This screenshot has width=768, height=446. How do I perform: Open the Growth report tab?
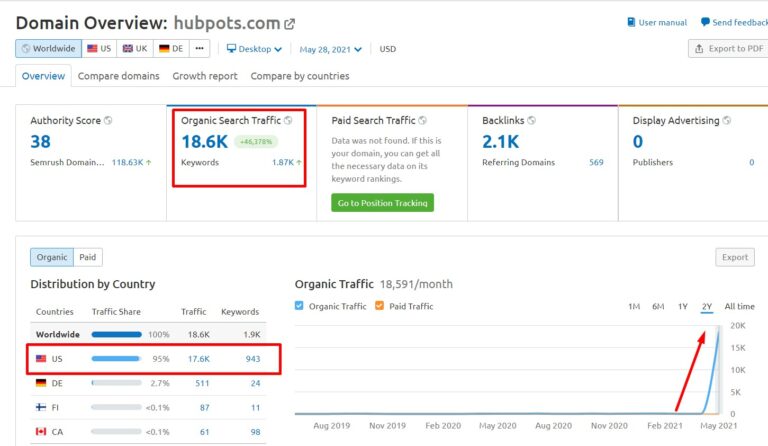click(x=205, y=76)
